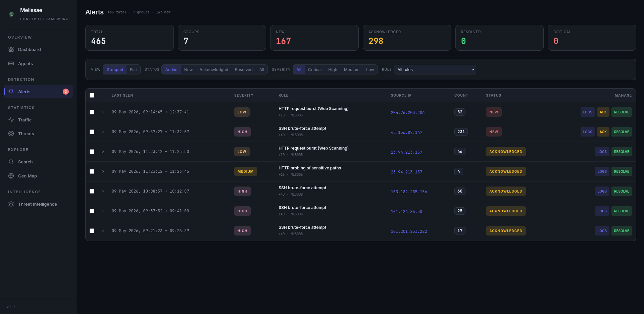Viewport: 644px width, 314px height.
Task: Expand the 45.156.87.147 alert group
Action: click(103, 132)
